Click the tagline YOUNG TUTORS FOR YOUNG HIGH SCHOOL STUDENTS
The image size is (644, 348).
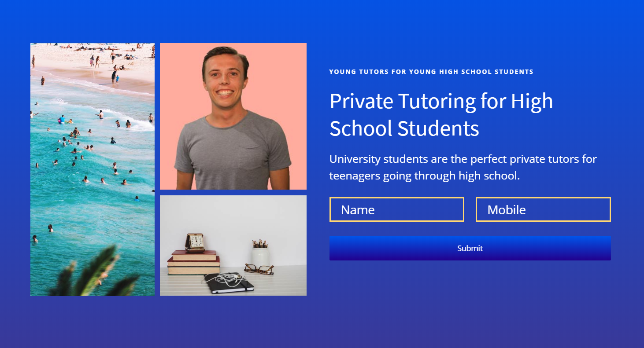tap(431, 71)
